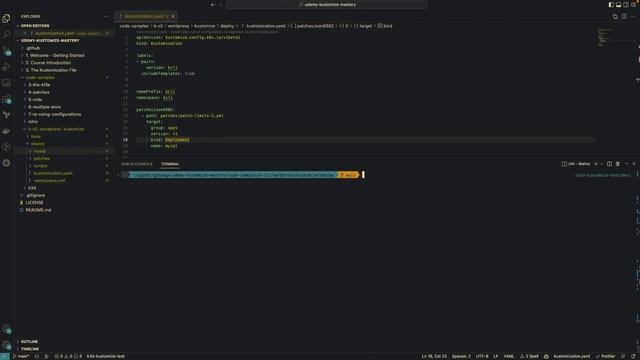This screenshot has width=640, height=360.
Task: Open the command center search box
Action: pyautogui.click(x=327, y=4)
